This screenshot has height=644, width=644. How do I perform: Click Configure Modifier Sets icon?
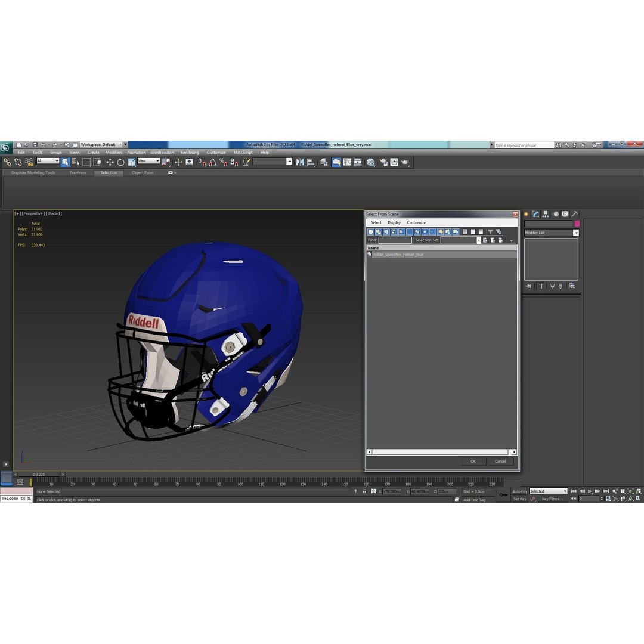pos(572,286)
